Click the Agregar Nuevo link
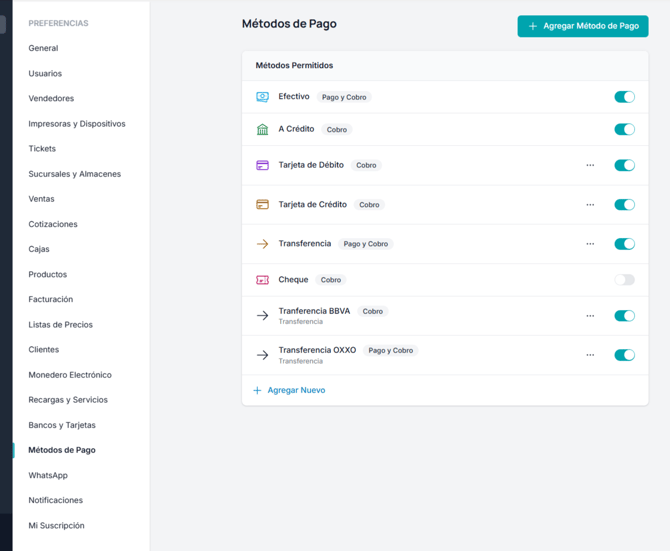The image size is (670, 551). point(296,390)
